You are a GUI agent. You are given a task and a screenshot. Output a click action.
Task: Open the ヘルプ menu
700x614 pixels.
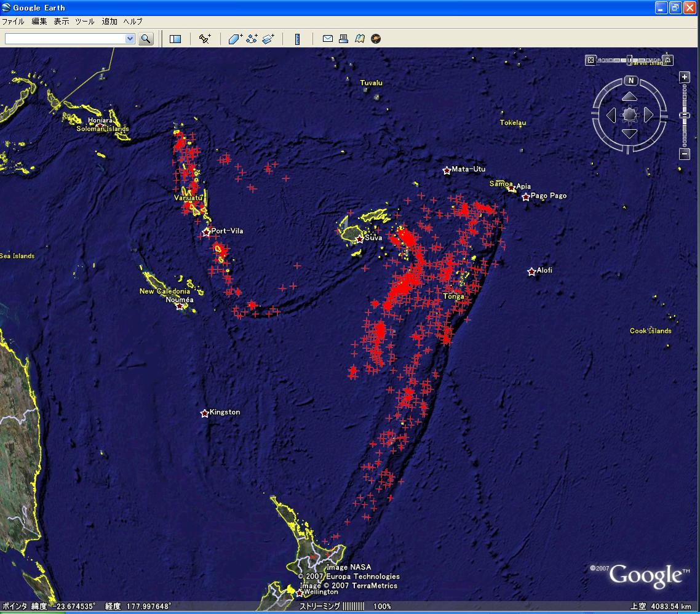click(133, 22)
